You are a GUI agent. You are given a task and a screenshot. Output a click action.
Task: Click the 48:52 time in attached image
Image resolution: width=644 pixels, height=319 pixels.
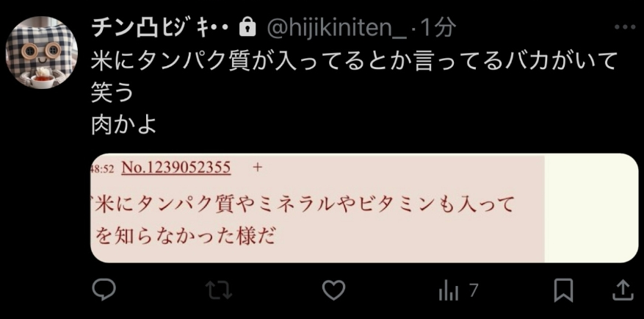click(x=102, y=168)
